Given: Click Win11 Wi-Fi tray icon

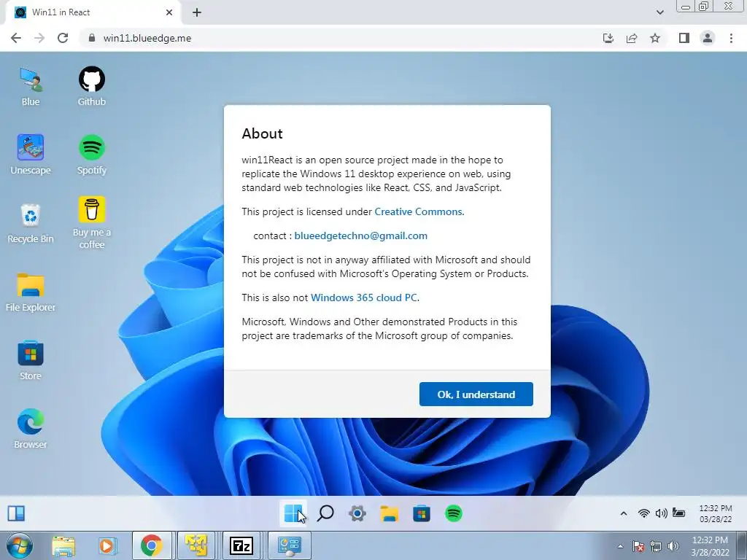Looking at the screenshot, I should coord(643,513).
